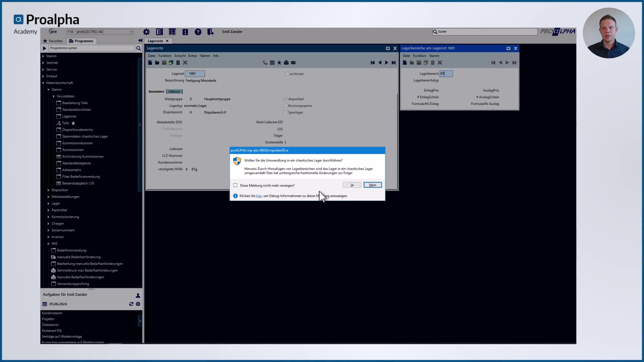Open Funktion menu in Lagerorte window
644x362 pixels.
(x=165, y=56)
